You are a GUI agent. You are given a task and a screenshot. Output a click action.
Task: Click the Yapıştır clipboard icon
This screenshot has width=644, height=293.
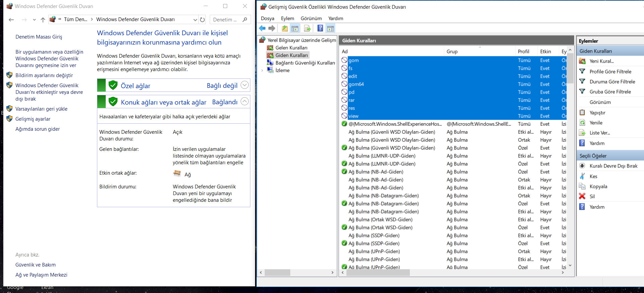click(582, 113)
